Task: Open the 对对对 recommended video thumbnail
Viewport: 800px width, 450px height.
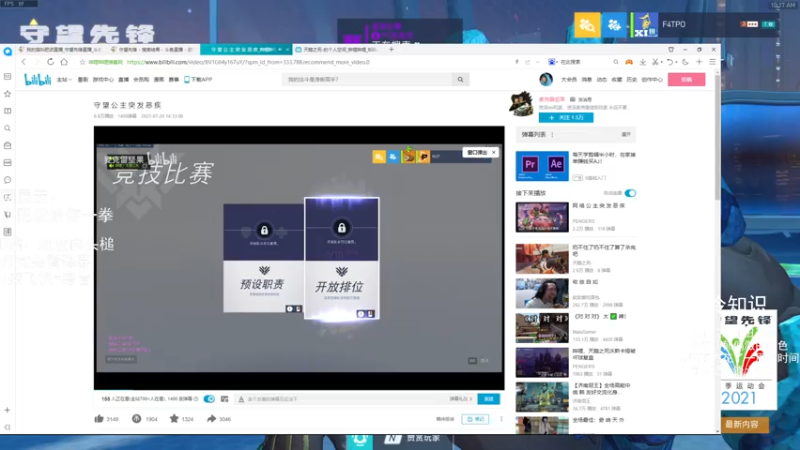Action: [542, 328]
